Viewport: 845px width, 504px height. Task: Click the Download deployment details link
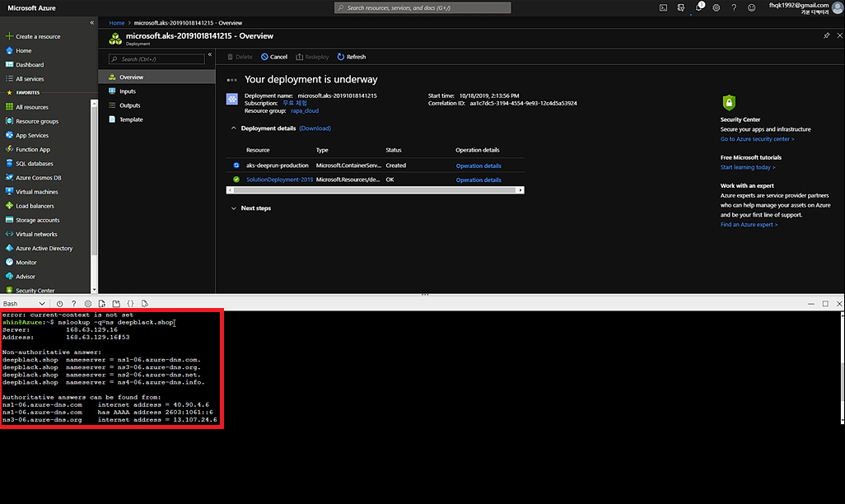[315, 128]
